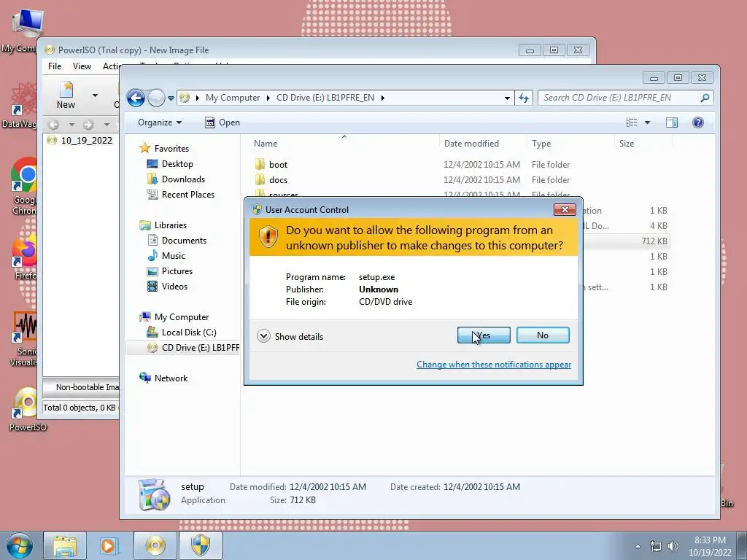
Task: Select My Computer in the address breadcrumb
Action: 233,98
